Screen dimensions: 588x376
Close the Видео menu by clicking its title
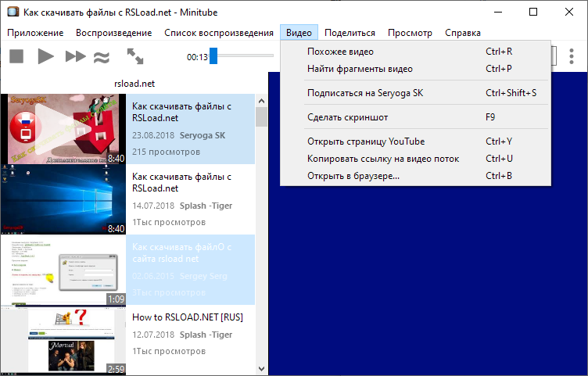pos(299,33)
